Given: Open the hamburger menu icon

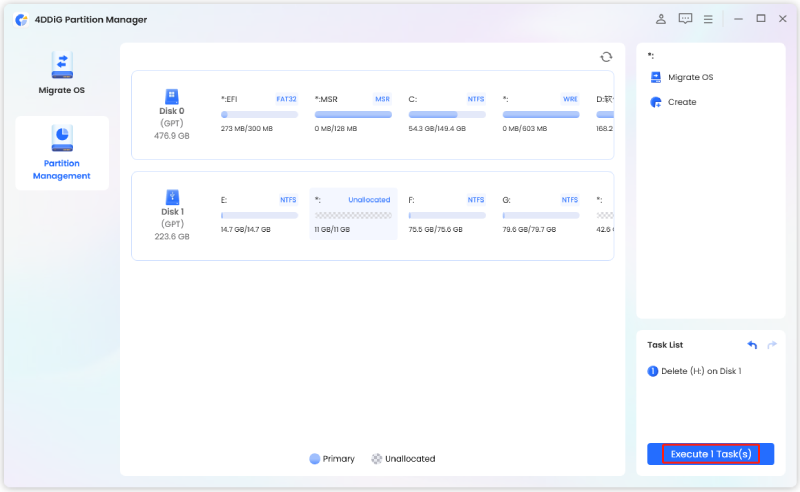Looking at the screenshot, I should 708,19.
